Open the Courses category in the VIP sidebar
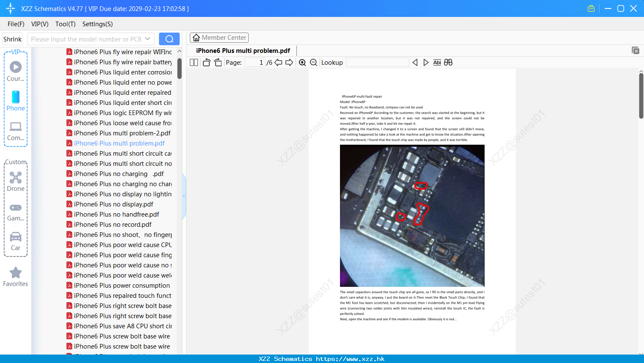 pyautogui.click(x=16, y=71)
